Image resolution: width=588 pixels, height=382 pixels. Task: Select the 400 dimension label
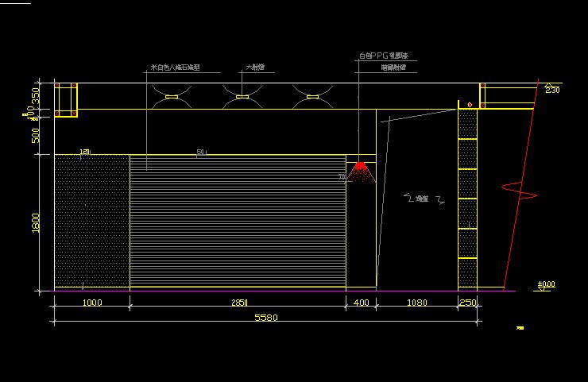click(361, 303)
